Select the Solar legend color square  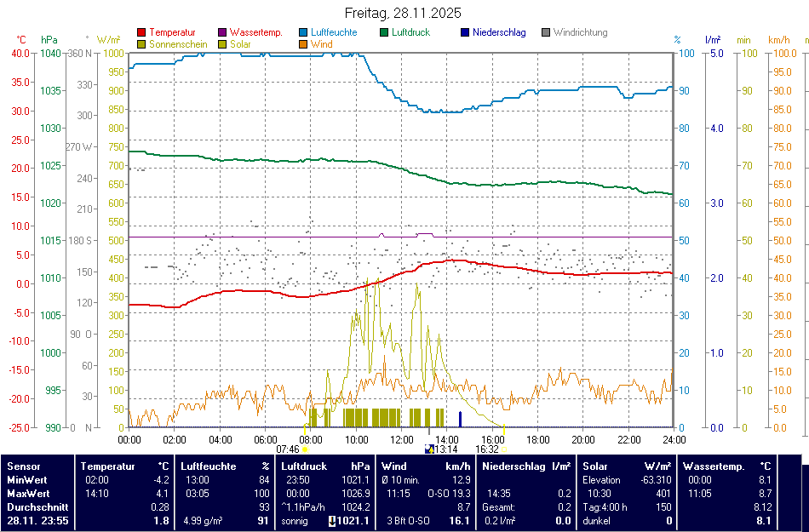223,44
